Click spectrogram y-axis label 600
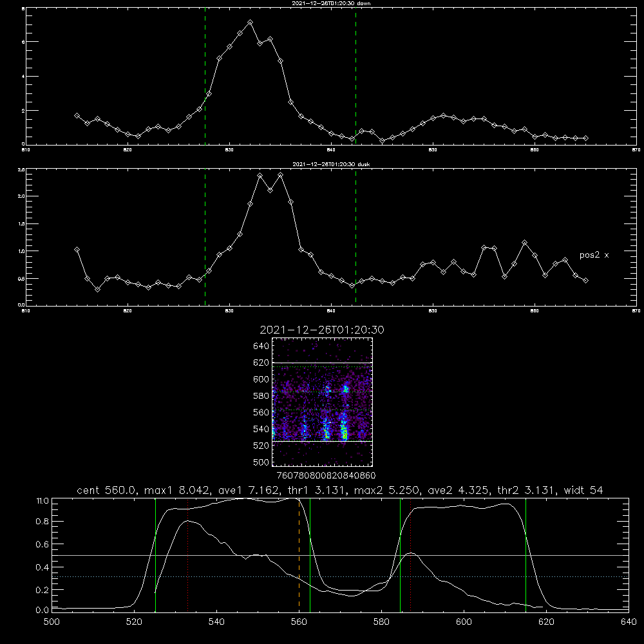 (x=261, y=379)
